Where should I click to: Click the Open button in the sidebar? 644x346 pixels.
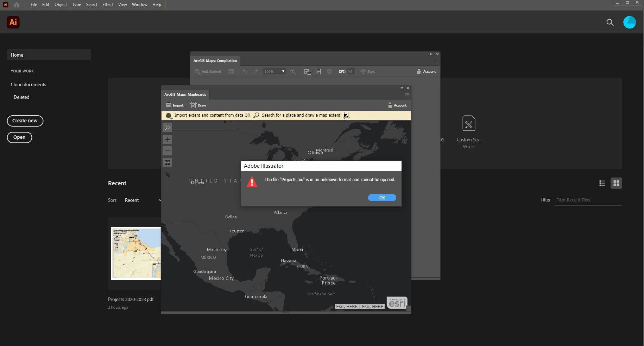[x=19, y=137]
